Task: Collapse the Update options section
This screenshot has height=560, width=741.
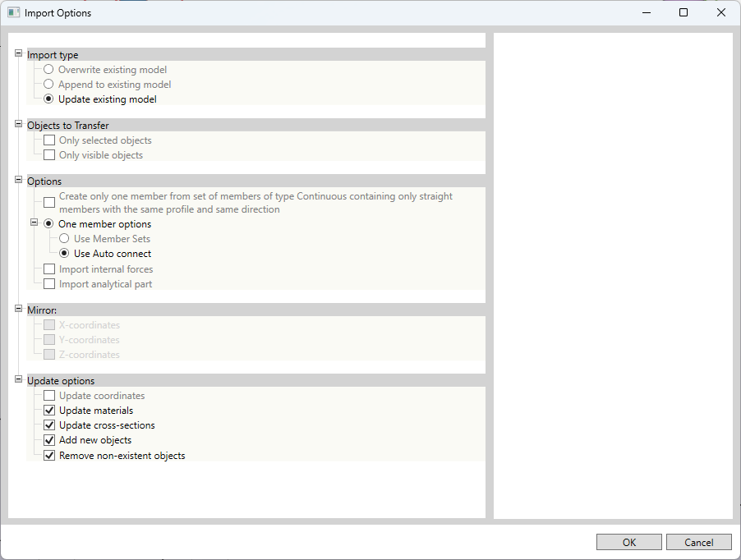Action: click(x=18, y=380)
